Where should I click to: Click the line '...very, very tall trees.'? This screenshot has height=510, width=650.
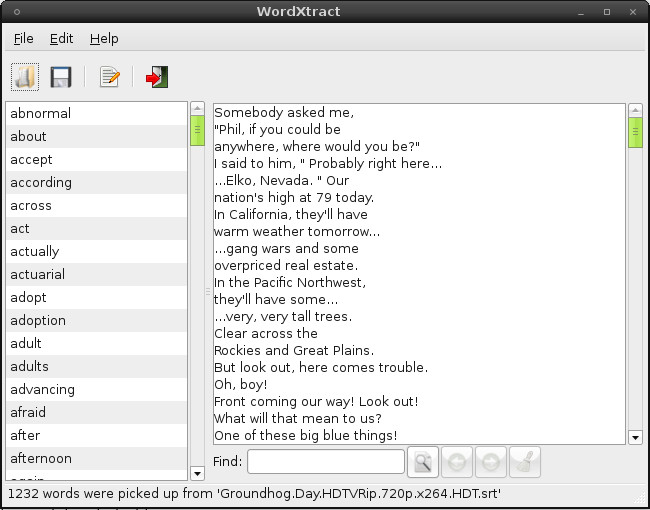click(x=283, y=316)
